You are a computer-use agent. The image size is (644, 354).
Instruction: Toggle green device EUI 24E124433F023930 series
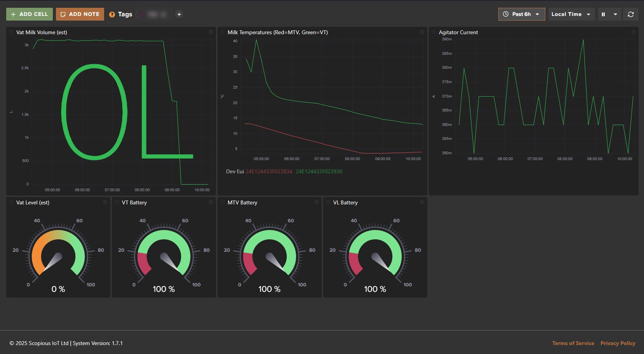[319, 171]
